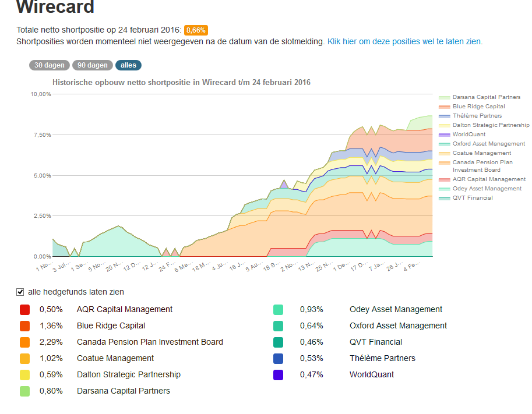Viewport: 532px width, 414px height.
Task: Open QVT Financial in fund list
Action: pyautogui.click(x=376, y=342)
